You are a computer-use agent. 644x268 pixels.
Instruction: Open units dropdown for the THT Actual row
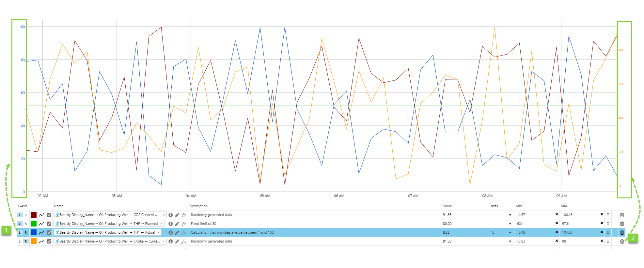(x=510, y=232)
